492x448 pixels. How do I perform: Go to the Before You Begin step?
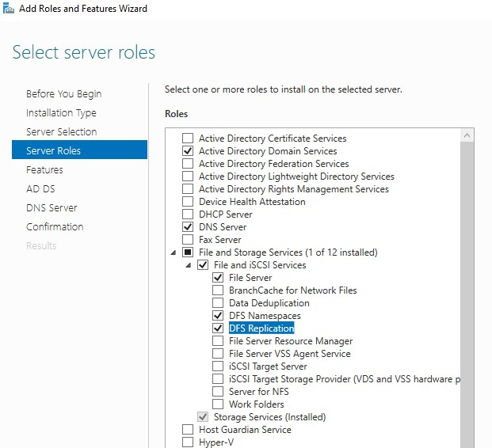[64, 93]
